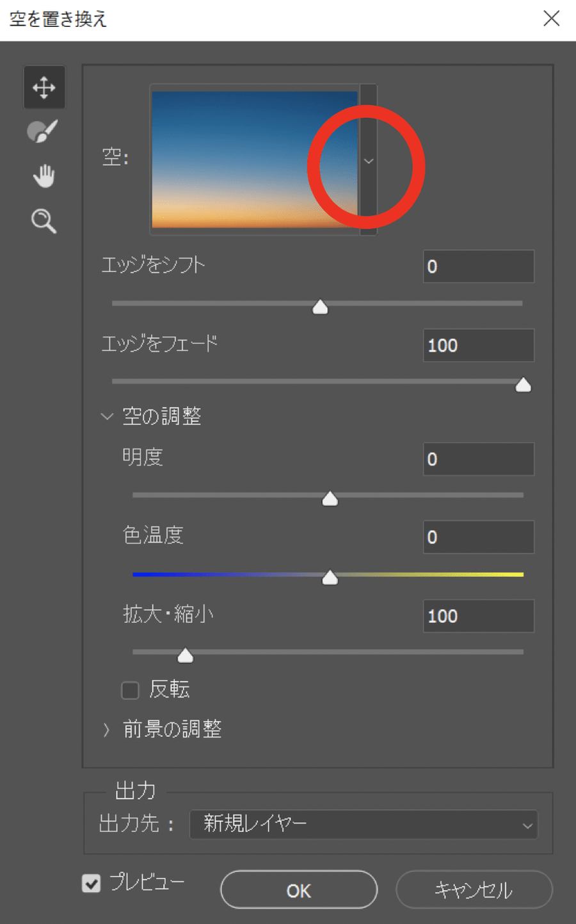The image size is (576, 924).
Task: Open the sky preset dropdown arrow
Action: coord(369,161)
